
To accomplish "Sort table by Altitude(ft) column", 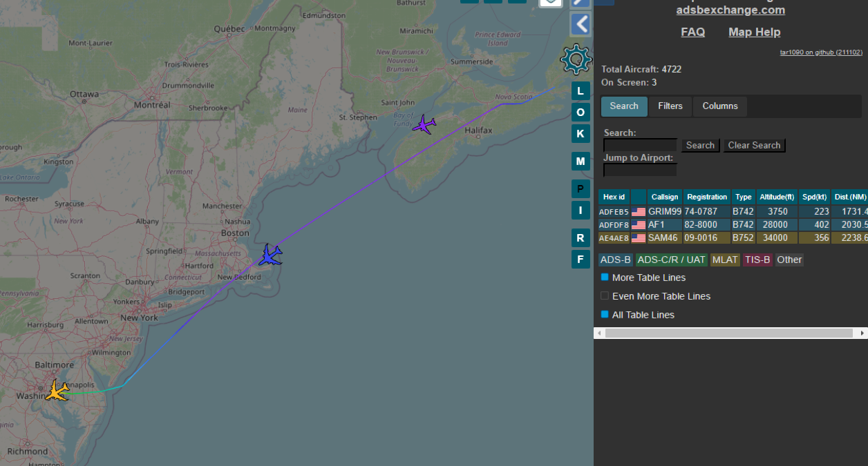I will point(776,197).
